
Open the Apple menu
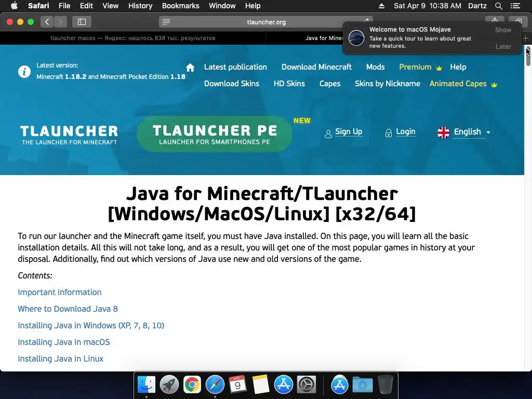click(x=14, y=6)
